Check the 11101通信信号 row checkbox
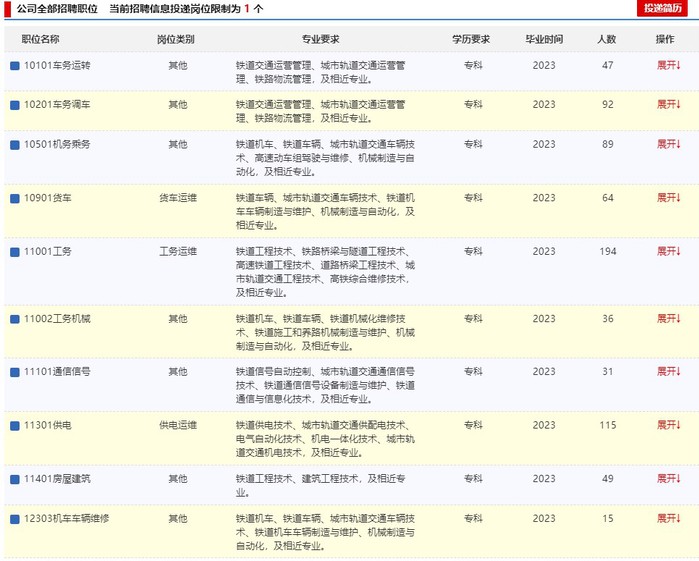This screenshot has width=699, height=561. click(15, 372)
